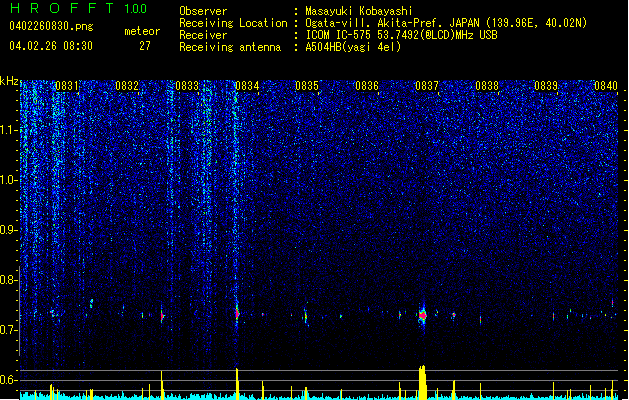
Task: Click the 0835 time marker
Action: [x=307, y=86]
